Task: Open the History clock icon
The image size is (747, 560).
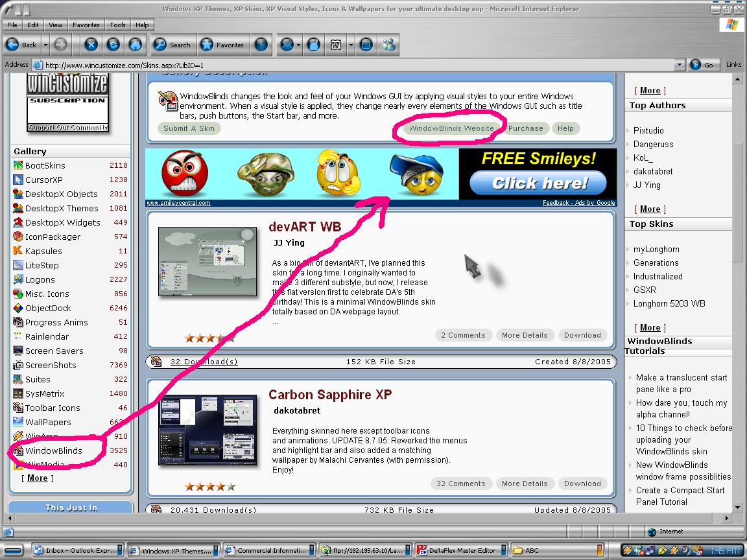Action: pyautogui.click(x=261, y=45)
